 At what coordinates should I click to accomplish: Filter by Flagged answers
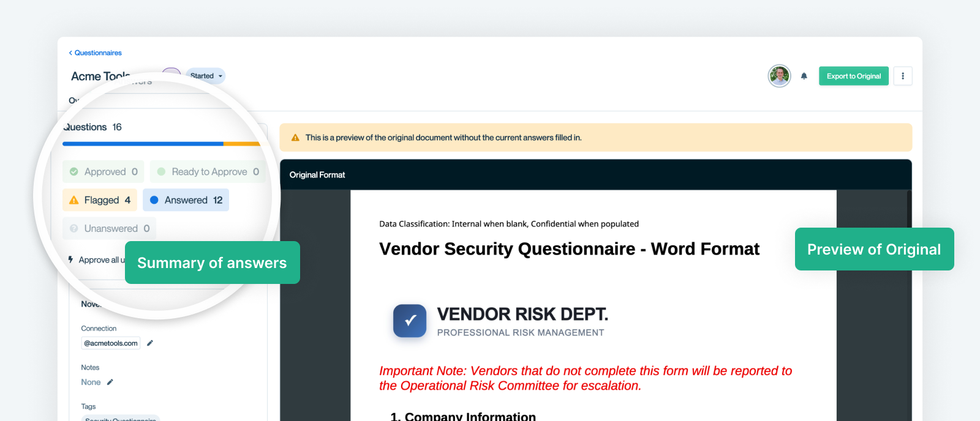[x=100, y=200]
